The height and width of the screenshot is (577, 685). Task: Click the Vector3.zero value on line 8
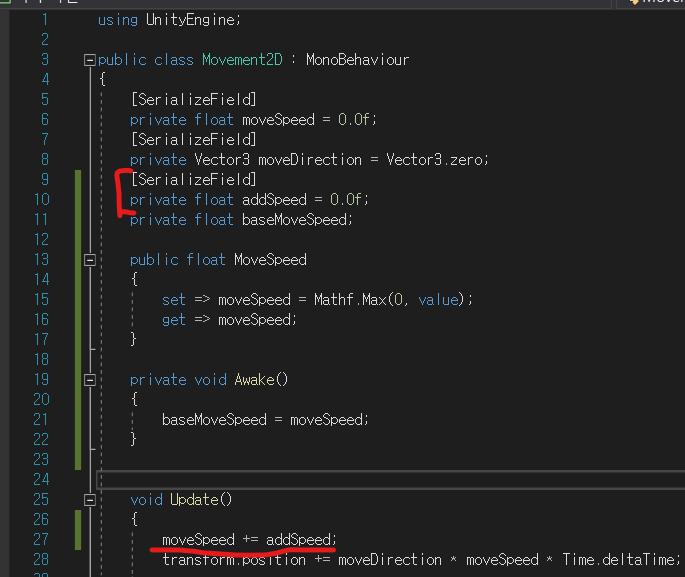tap(436, 160)
